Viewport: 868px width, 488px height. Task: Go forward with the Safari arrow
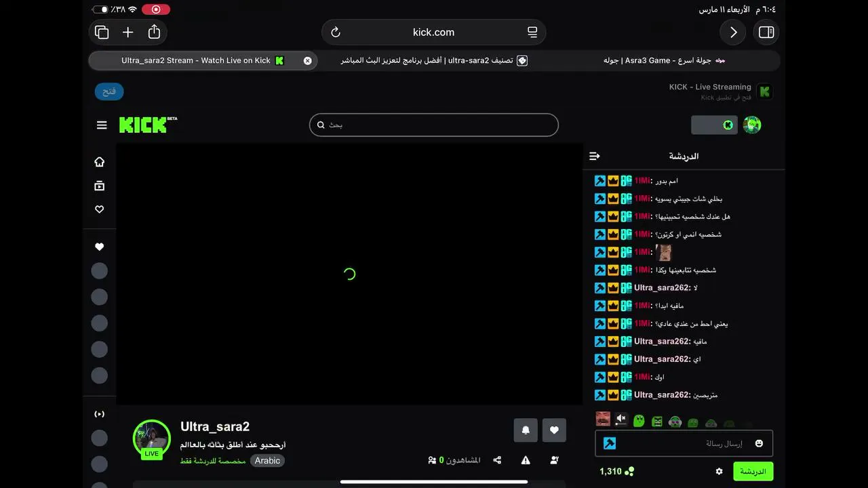point(733,32)
